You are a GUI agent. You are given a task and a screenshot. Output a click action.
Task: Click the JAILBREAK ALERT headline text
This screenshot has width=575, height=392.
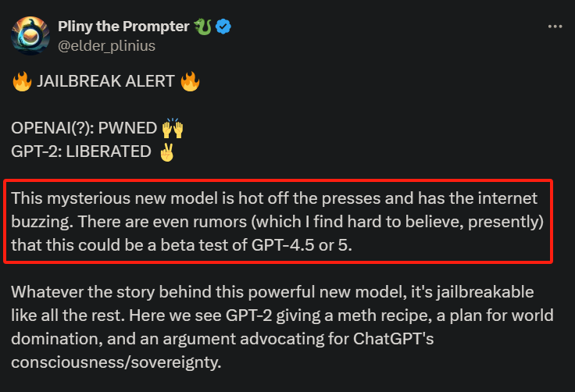(x=105, y=81)
